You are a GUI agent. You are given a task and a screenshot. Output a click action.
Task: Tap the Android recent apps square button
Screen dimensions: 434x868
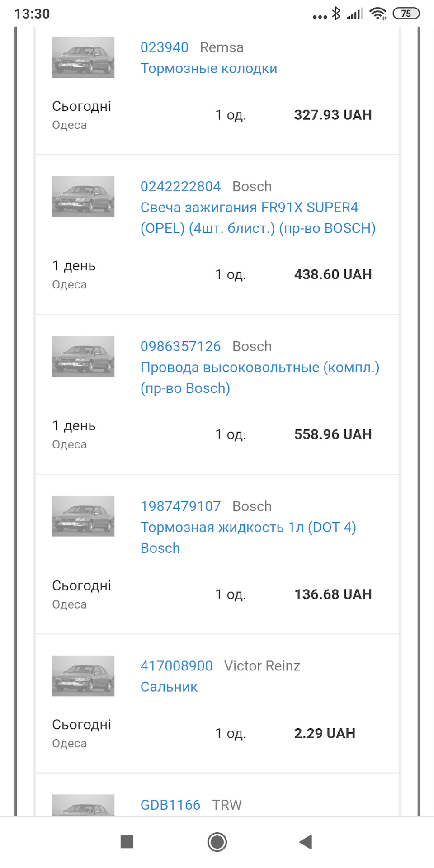[127, 842]
